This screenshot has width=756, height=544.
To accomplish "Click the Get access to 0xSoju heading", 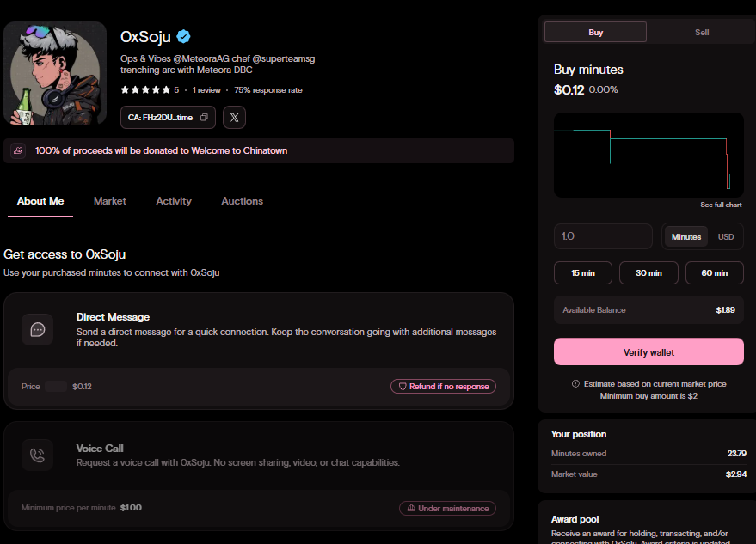I will (x=65, y=254).
